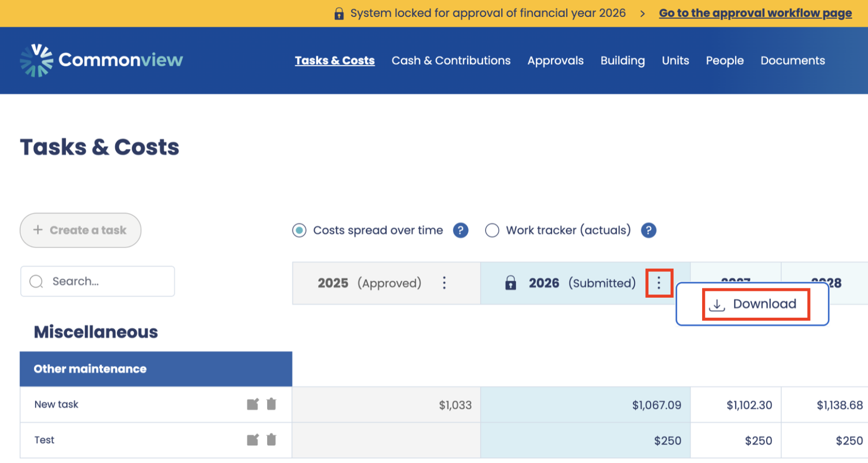868x463 pixels.
Task: Click the lock icon beside 2026
Action: click(510, 283)
